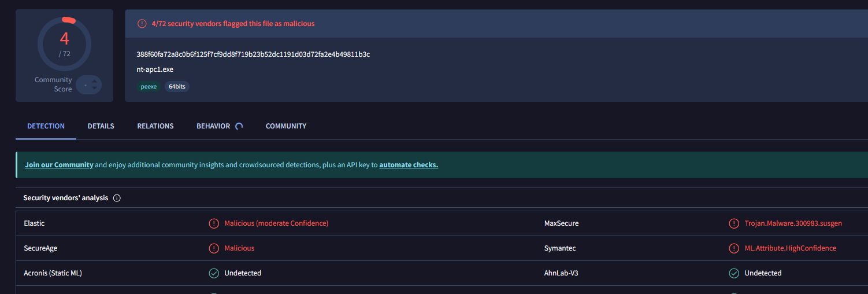Click the 4/72 detection score gauge
Image resolution: width=868 pixels, height=294 pixels.
pos(64,44)
